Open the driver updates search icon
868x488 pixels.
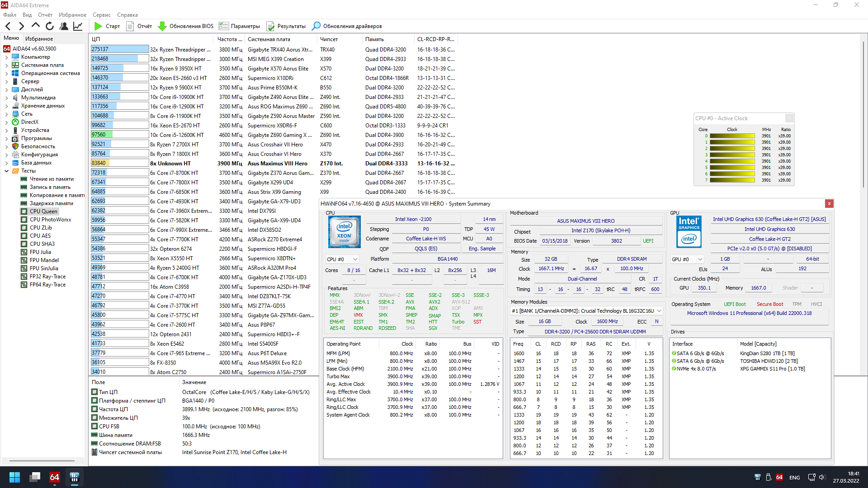tap(316, 26)
